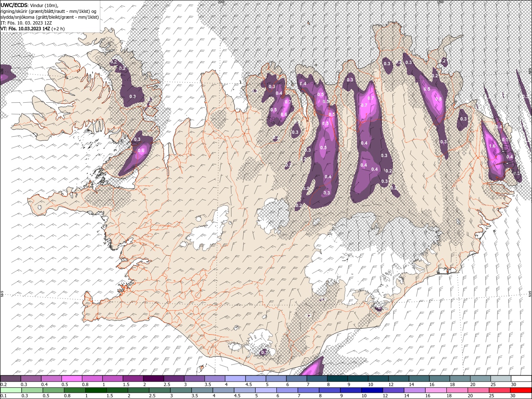The image size is (532, 399).
Task: Click the dark teal upper swatch starting at 8
Action: coord(337,378)
